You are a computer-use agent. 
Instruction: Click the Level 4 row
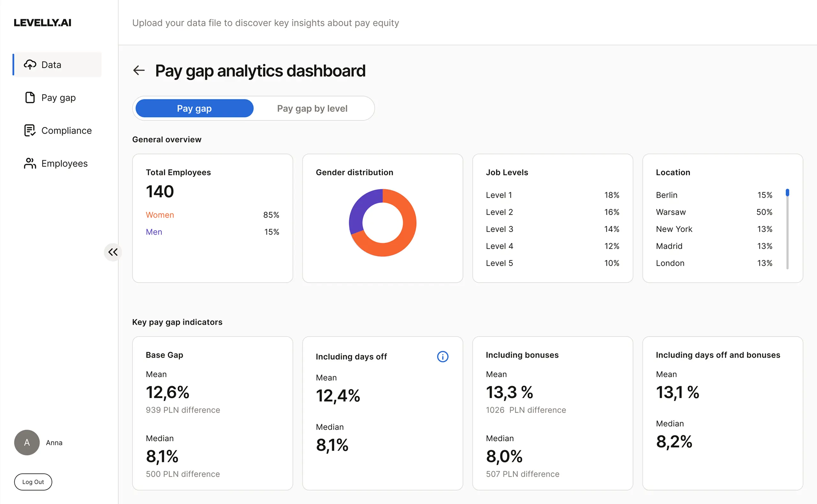552,246
